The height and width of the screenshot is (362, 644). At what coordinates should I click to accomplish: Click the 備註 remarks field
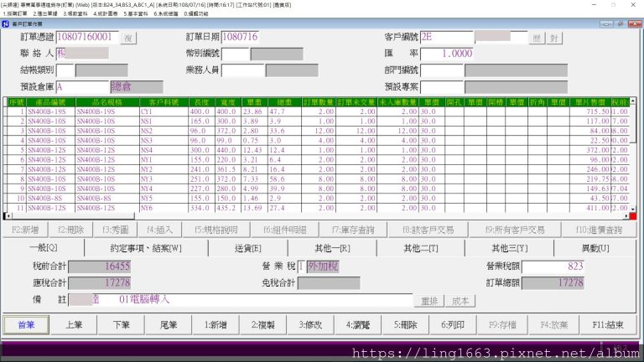[x=241, y=300]
